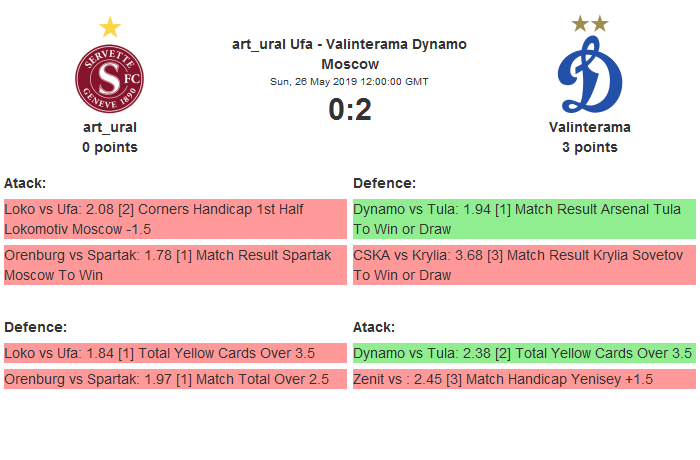Click the Servette FC club logo
The image size is (700, 460).
(x=110, y=80)
